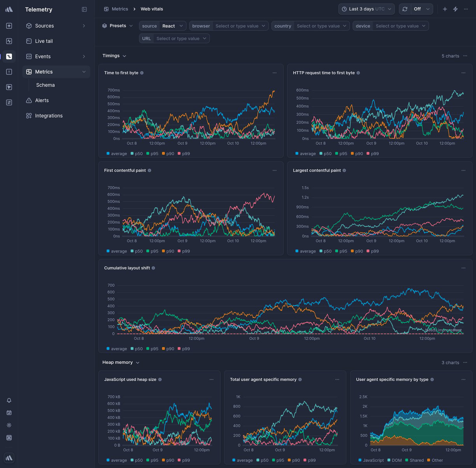476x468 pixels.
Task: Toggle p50 series in HTTP request chart legend
Action: [x=325, y=154]
